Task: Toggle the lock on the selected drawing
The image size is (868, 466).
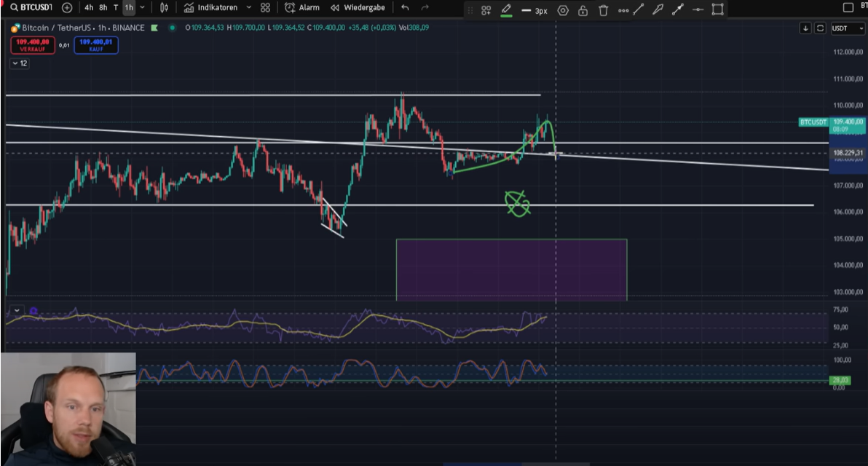Action: pyautogui.click(x=583, y=10)
